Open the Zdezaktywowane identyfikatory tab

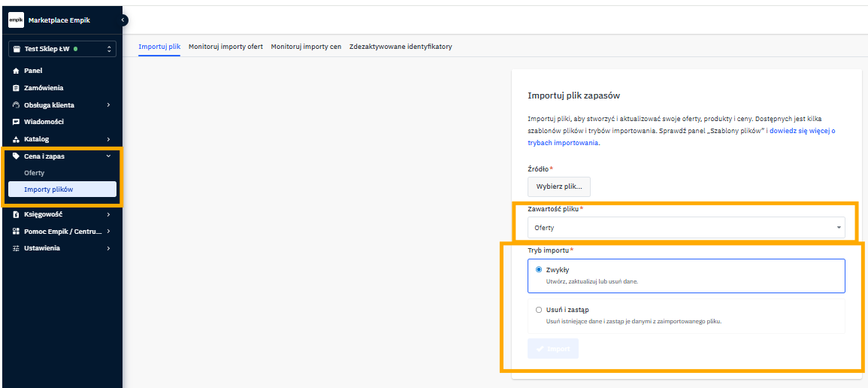click(x=401, y=47)
